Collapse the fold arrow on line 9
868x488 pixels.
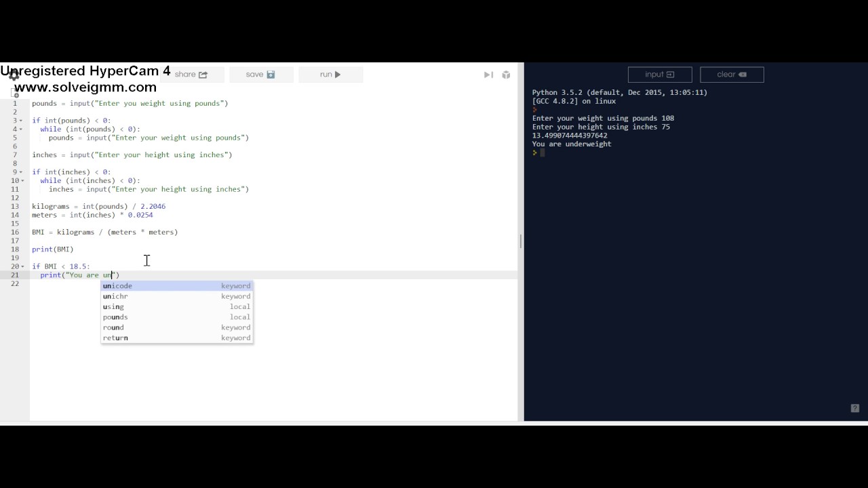(x=21, y=172)
